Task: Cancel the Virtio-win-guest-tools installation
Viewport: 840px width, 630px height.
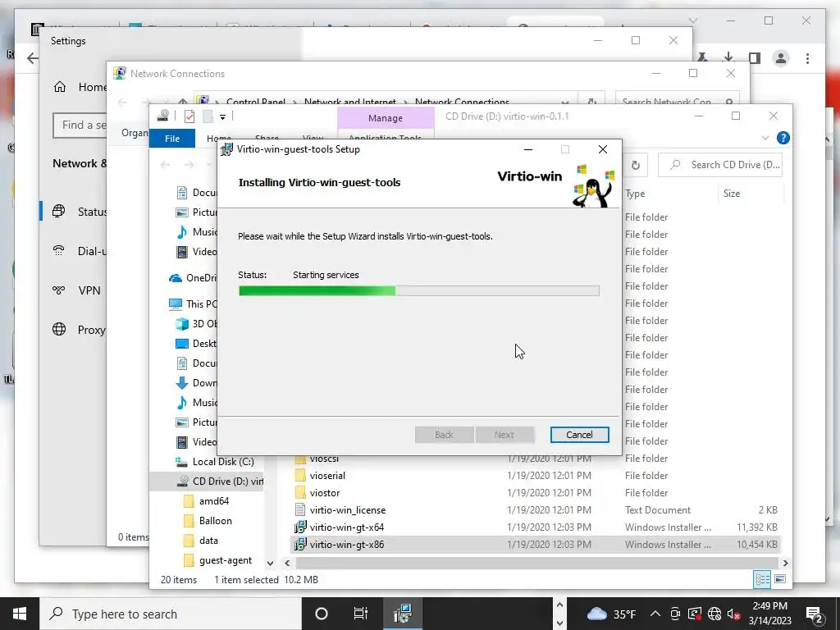Action: click(579, 435)
